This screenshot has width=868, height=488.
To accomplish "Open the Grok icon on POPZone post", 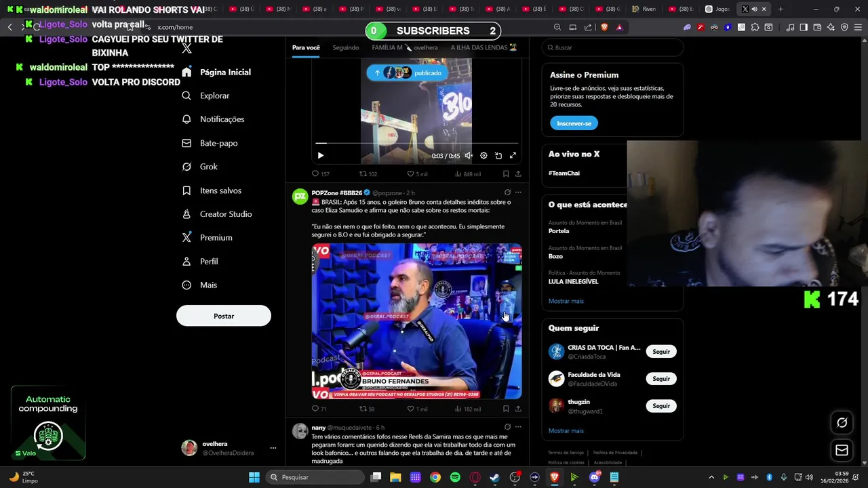I will pyautogui.click(x=507, y=192).
